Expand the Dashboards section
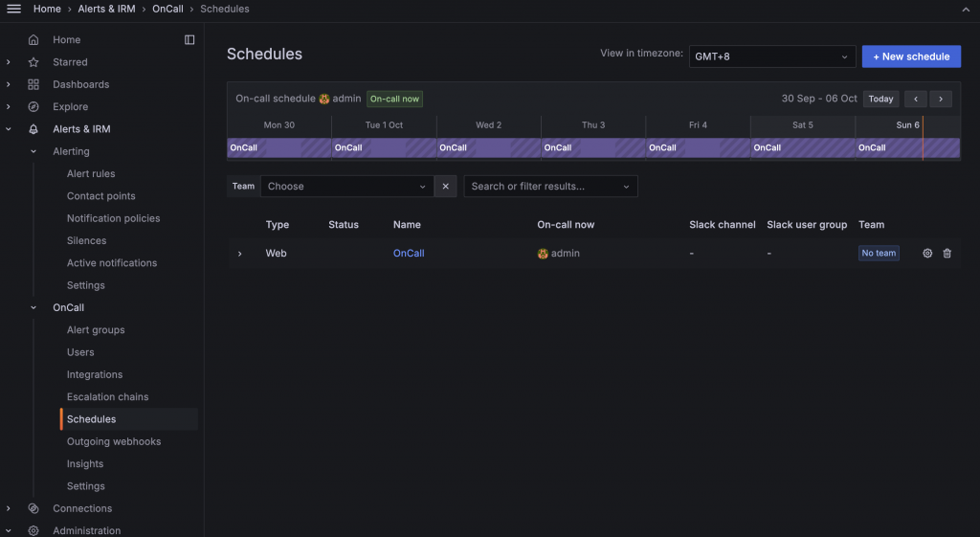This screenshot has width=980, height=537. pyautogui.click(x=8, y=84)
